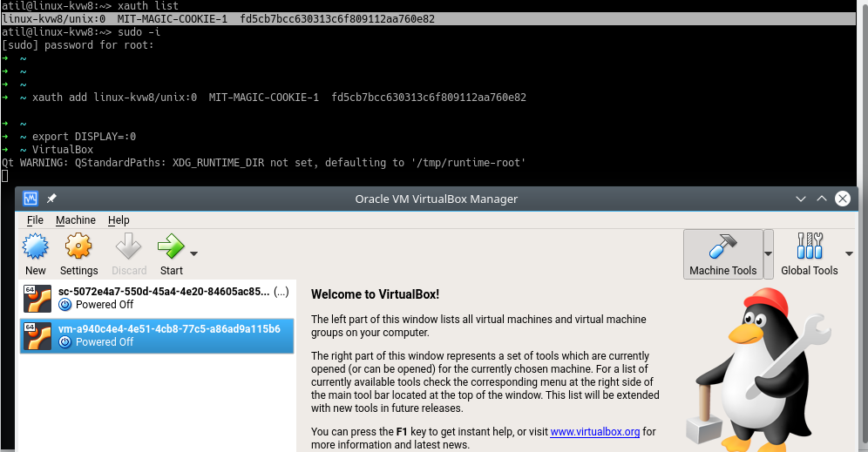Click the Discard toolbar icon
Image resolution: width=868 pixels, height=452 pixels.
(128, 246)
